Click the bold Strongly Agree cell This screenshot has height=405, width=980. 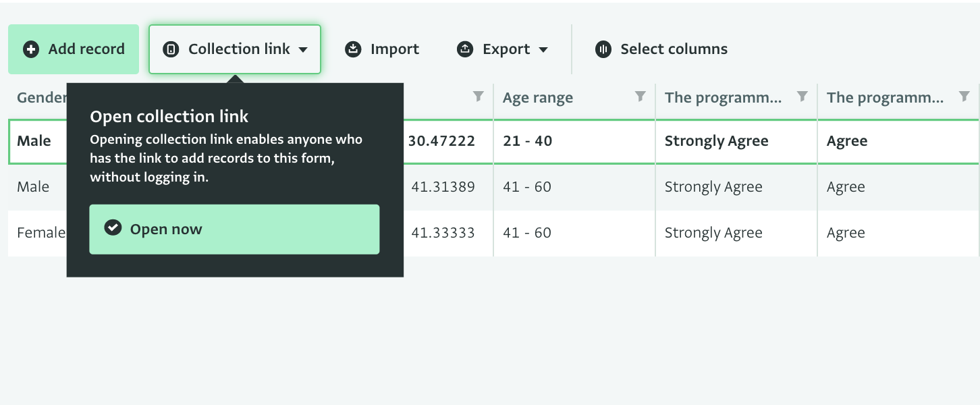(736, 141)
